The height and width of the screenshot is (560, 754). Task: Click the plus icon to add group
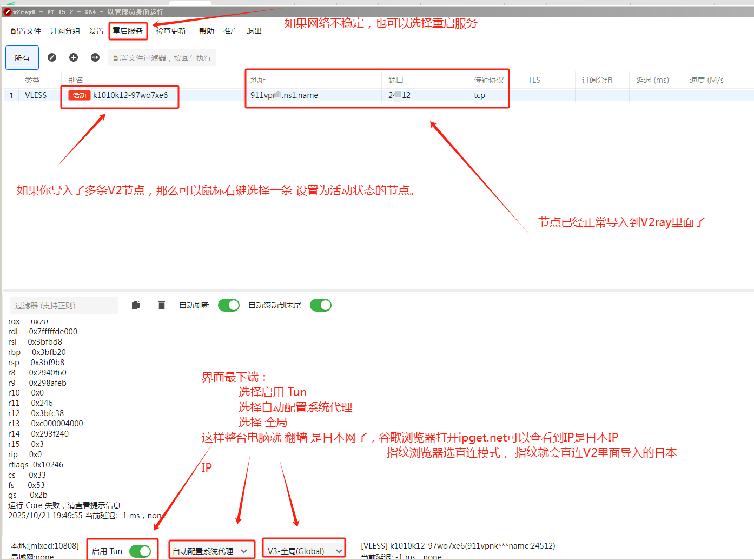tap(74, 57)
